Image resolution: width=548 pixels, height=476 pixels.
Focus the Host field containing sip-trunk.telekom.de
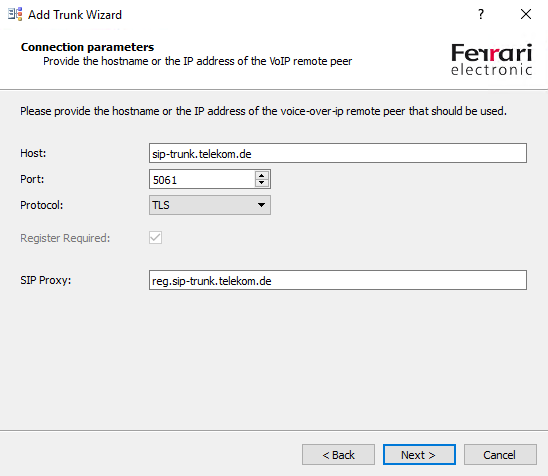coord(338,153)
